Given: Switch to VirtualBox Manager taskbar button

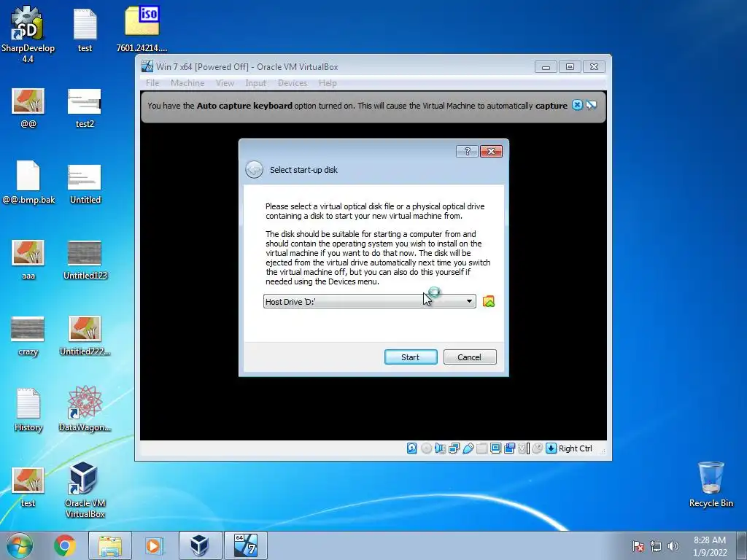Looking at the screenshot, I should coord(200,545).
